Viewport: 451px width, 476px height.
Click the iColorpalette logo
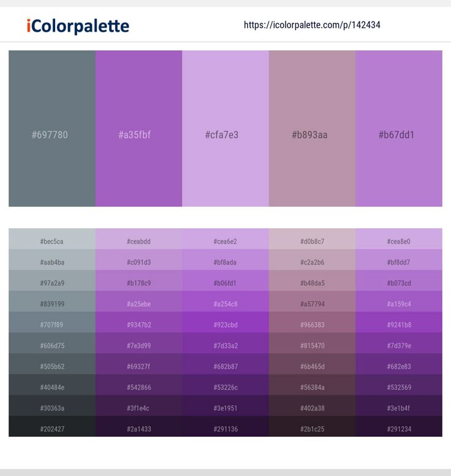(x=78, y=26)
